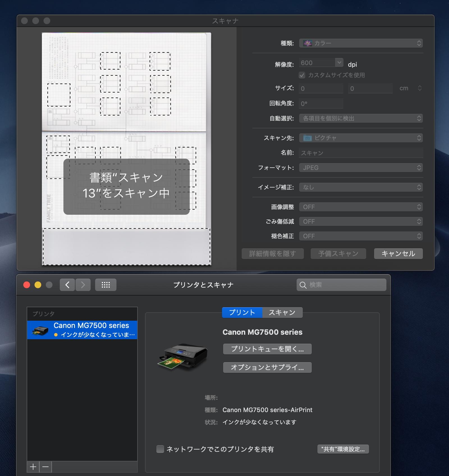Viewport: 449px width, 476px height.
Task: Click the second サイズ height field
Action: (370, 88)
